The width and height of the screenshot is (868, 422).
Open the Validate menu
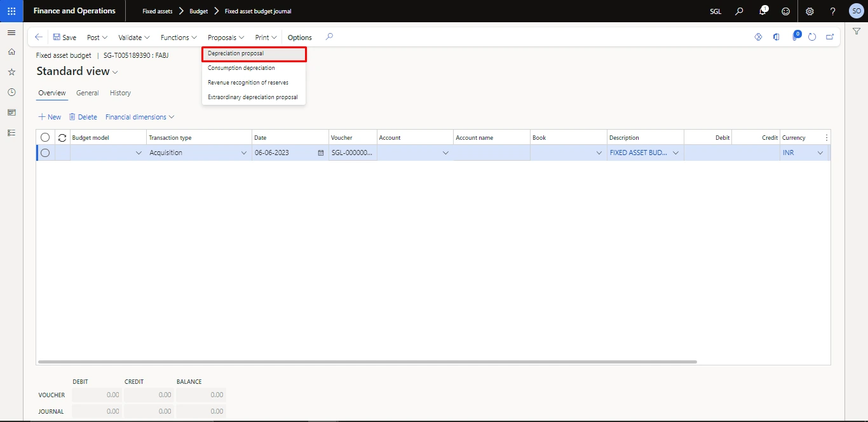(x=134, y=37)
